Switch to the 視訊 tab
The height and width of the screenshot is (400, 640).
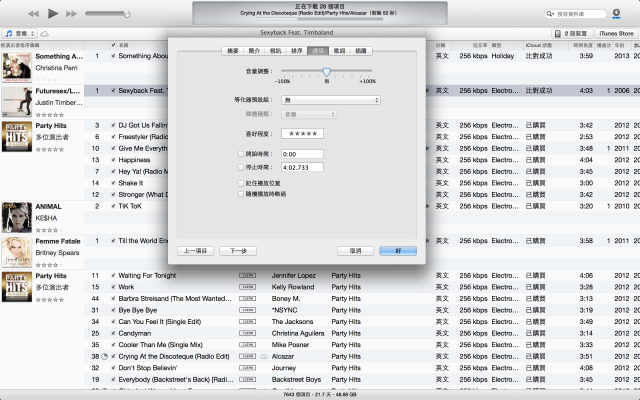[x=276, y=51]
